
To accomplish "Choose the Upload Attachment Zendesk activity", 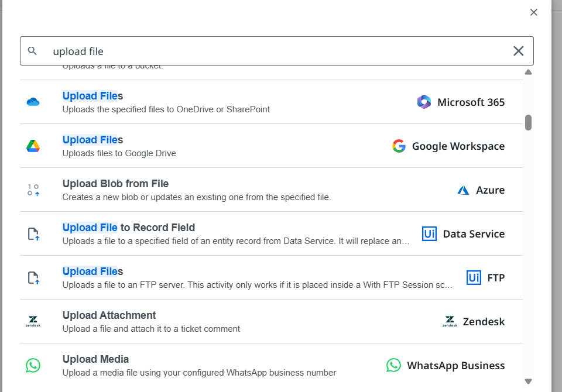I will 109,315.
